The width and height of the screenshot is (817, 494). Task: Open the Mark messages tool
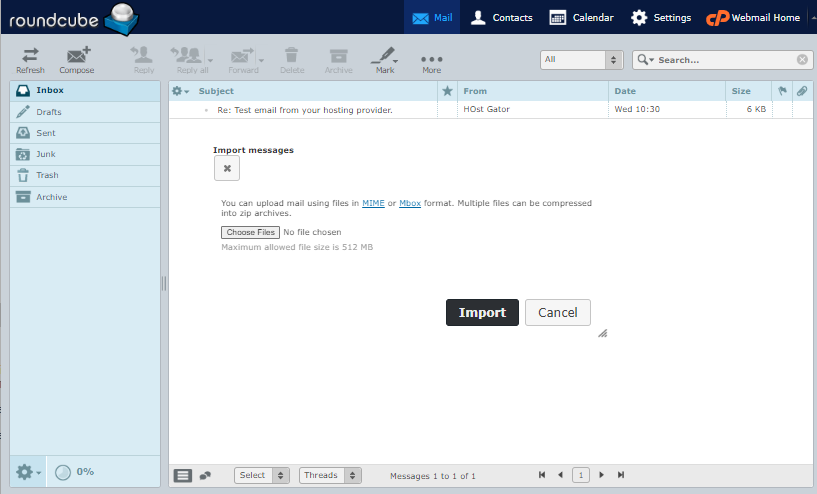click(x=385, y=60)
